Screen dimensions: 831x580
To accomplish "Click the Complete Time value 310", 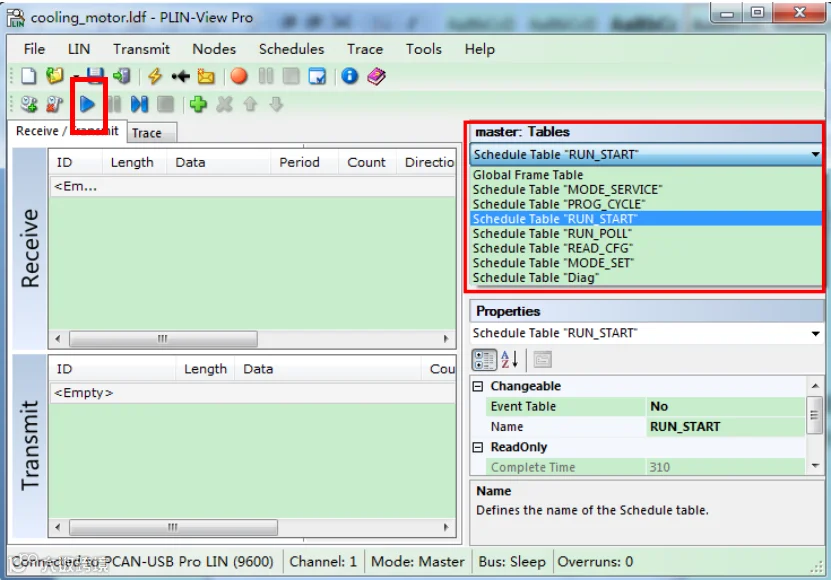I will 725,467.
